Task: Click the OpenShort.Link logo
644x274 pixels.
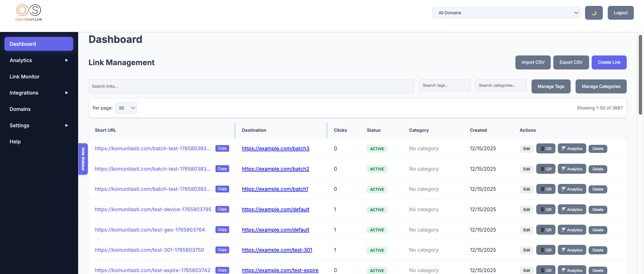Action: click(x=28, y=13)
